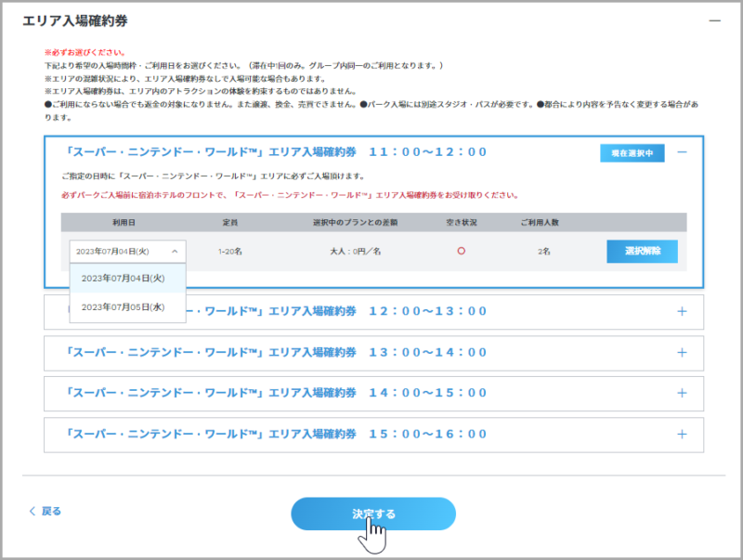Click the 13:00〜14:00 ticket title
The width and height of the screenshot is (743, 560).
point(276,353)
